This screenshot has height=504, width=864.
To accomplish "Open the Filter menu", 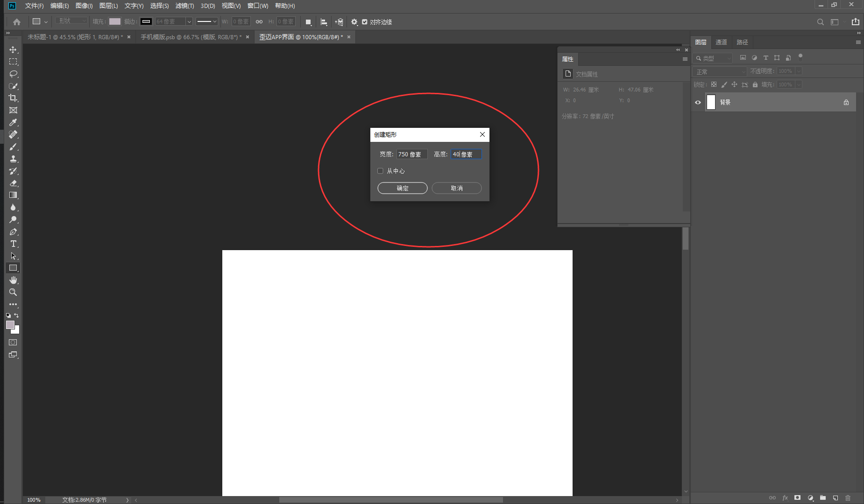I will 184,6.
